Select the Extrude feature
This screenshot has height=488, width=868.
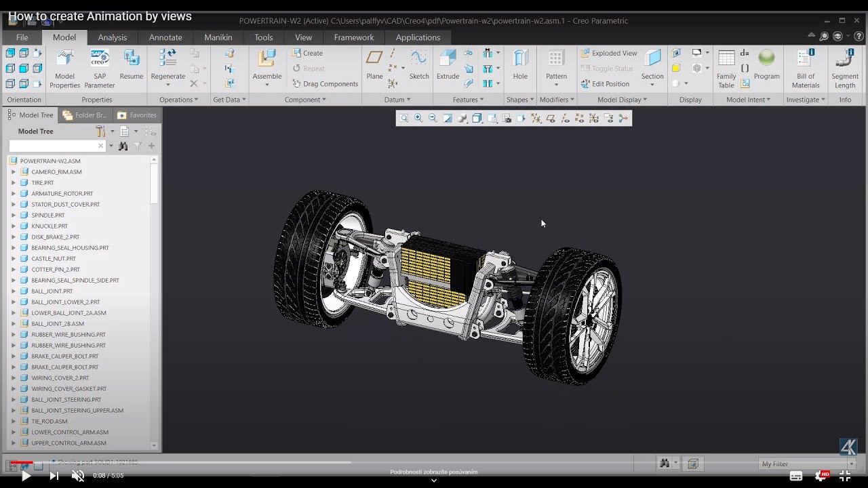(x=448, y=65)
